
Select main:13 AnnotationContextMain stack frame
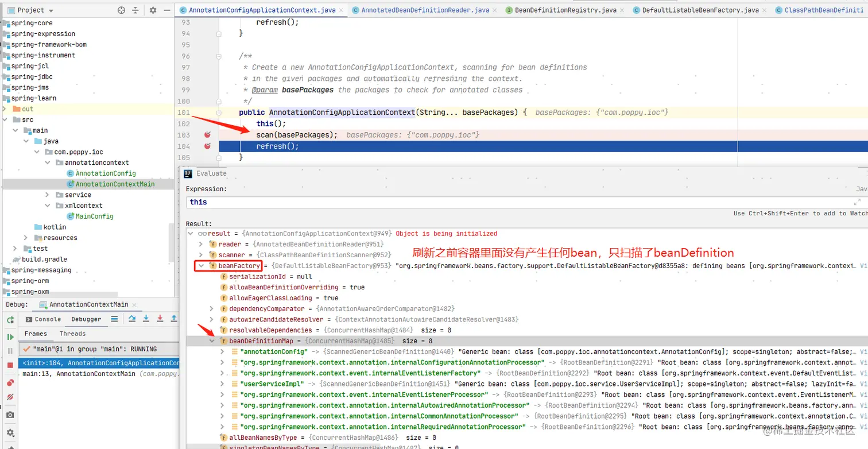click(x=99, y=374)
